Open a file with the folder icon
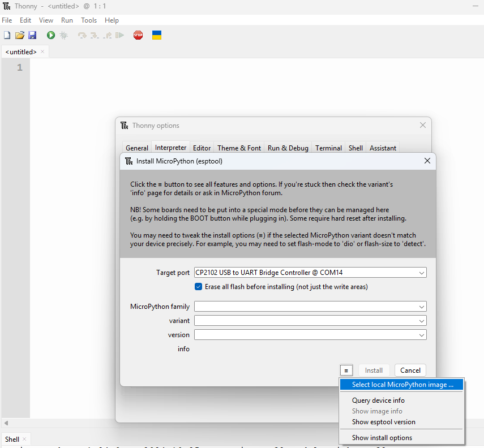This screenshot has height=448, width=484. 20,35
